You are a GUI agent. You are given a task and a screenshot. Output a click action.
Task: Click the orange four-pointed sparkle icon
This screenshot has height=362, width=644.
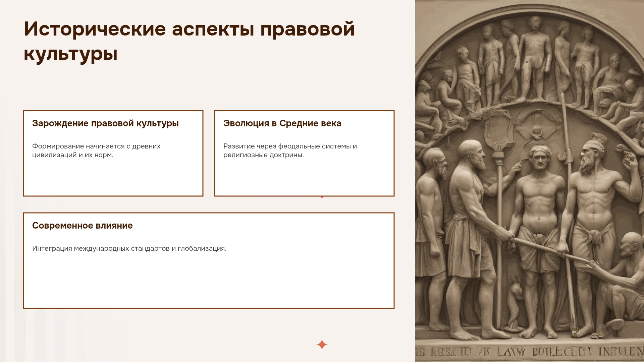322,345
